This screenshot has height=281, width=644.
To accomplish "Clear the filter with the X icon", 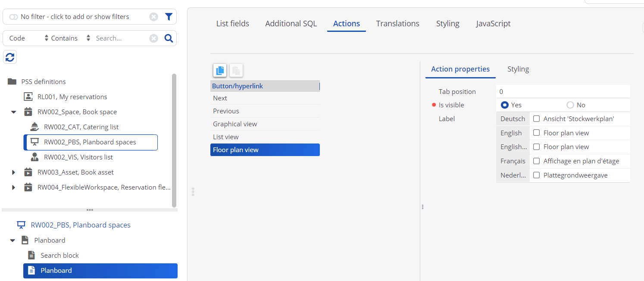I will coord(154,17).
